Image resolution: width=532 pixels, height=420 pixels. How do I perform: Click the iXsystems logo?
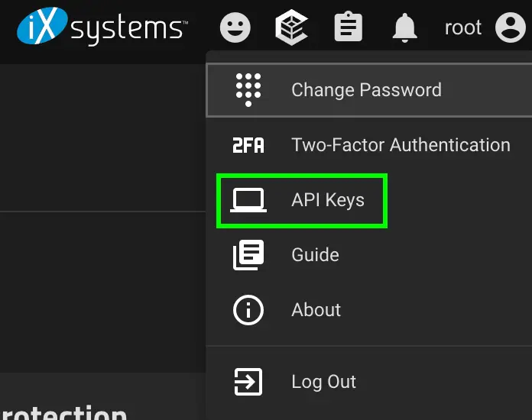point(102,28)
